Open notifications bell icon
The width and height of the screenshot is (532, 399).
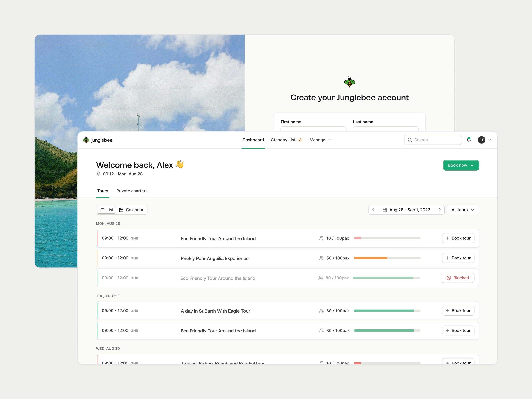pyautogui.click(x=468, y=140)
